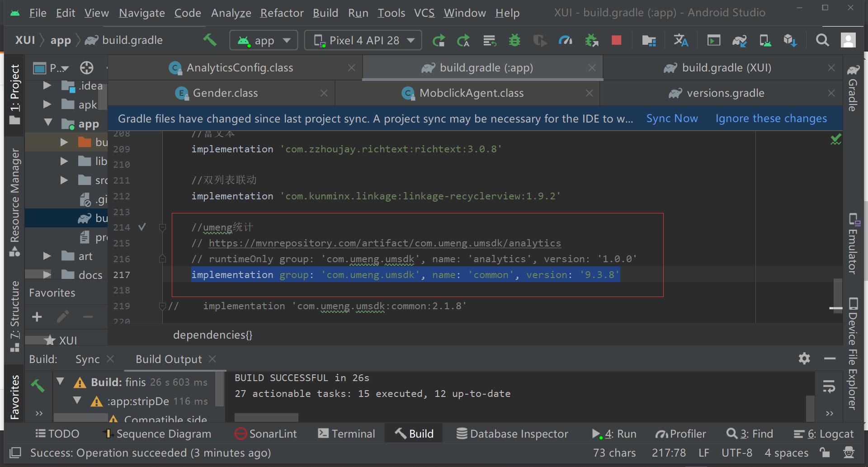
Task: Stop the running app red square
Action: click(616, 41)
